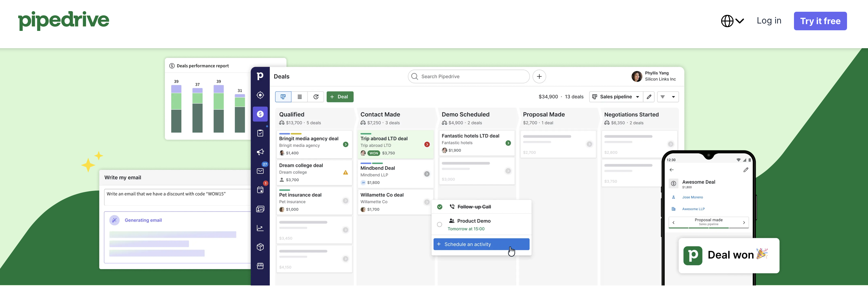Click activity arrow on Mindbend Deal
Image resolution: width=868 pixels, height=304 pixels.
[x=427, y=174]
